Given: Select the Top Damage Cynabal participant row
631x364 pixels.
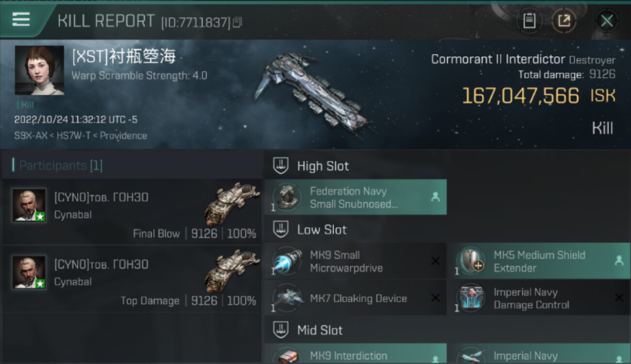Looking at the screenshot, I should pos(132,279).
